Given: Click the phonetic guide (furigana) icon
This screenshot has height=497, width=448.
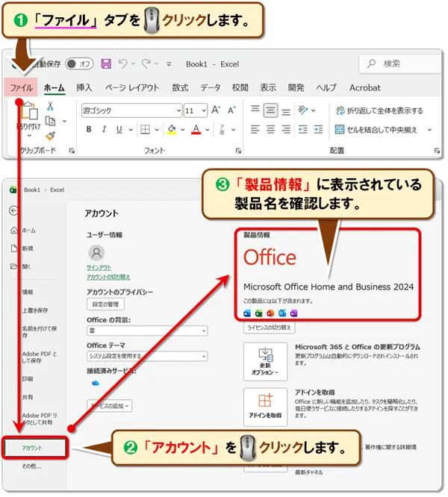Looking at the screenshot, I should (x=222, y=129).
